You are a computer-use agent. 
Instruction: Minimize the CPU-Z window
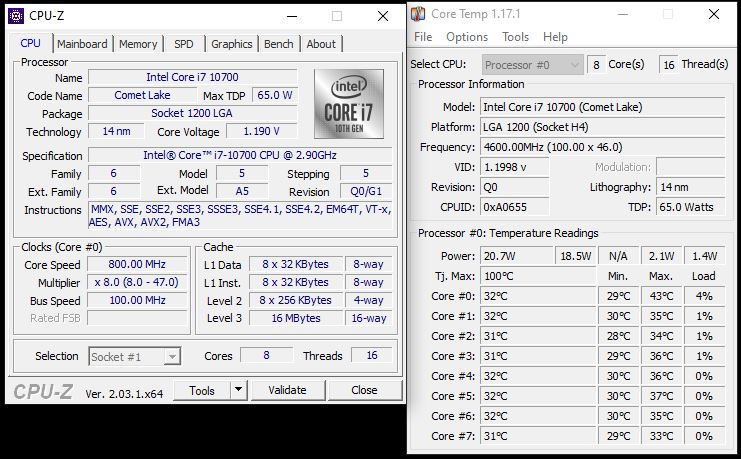[290, 16]
